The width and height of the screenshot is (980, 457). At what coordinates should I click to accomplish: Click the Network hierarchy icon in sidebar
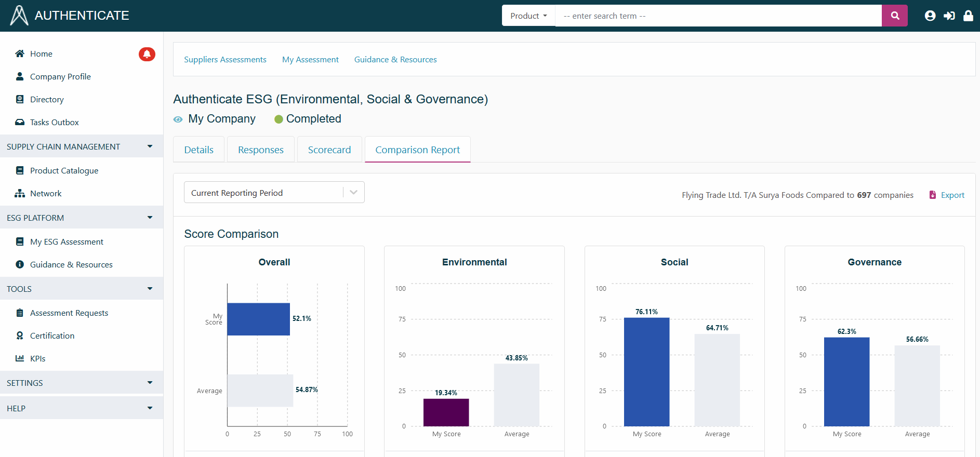(20, 194)
